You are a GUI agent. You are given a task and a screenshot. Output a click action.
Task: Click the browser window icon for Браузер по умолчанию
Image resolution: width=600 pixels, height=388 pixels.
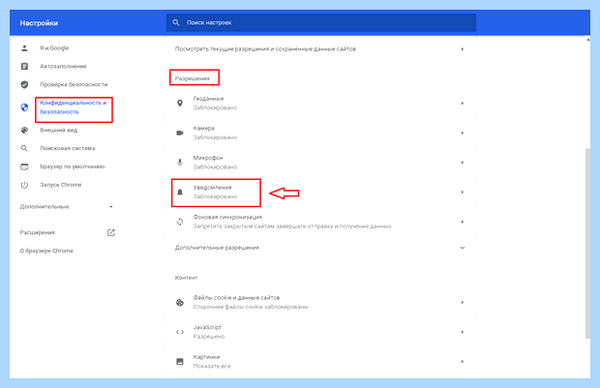(24, 166)
